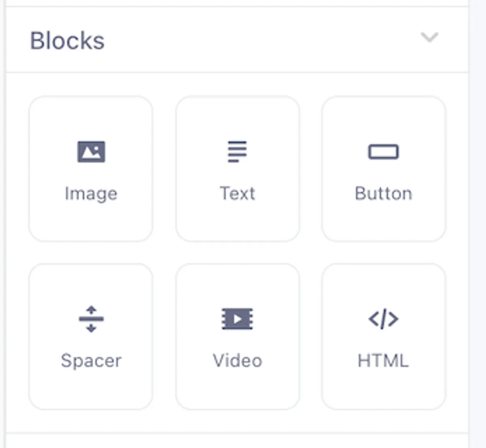Select the Video block filmstrip icon
Viewport: 486px width, 448px height.
pos(237,319)
